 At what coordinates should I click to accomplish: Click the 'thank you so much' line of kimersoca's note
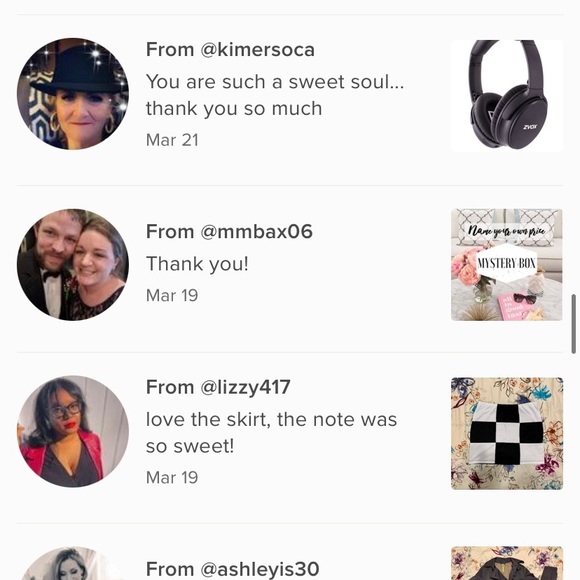tap(234, 109)
